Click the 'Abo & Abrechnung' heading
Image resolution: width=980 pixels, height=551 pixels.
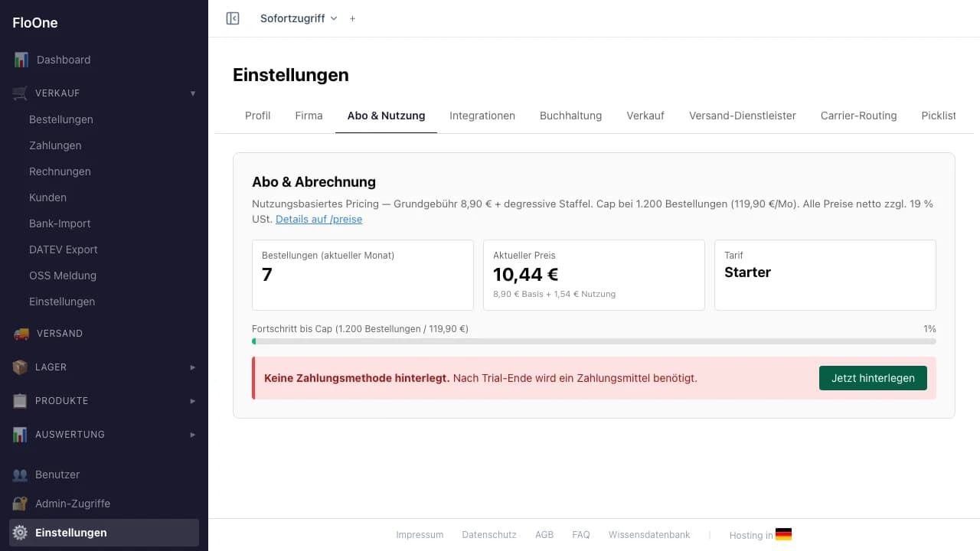(x=314, y=182)
